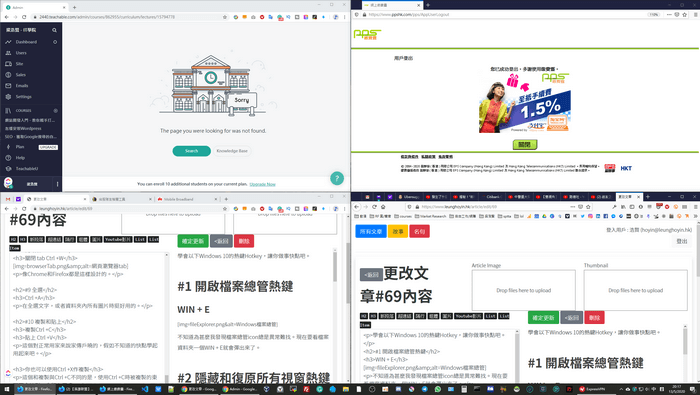Click the red delete button in Chrome article editor
The image size is (700, 395).
[x=244, y=241]
